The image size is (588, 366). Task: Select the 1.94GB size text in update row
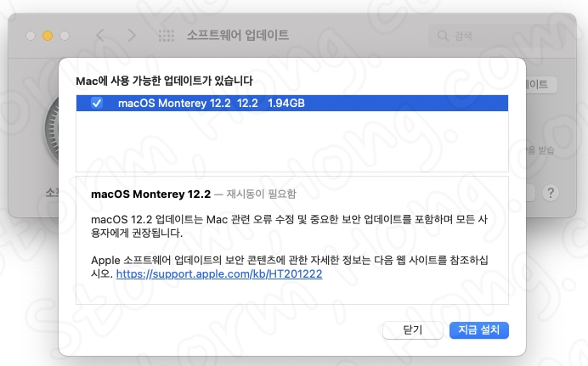pyautogui.click(x=286, y=103)
